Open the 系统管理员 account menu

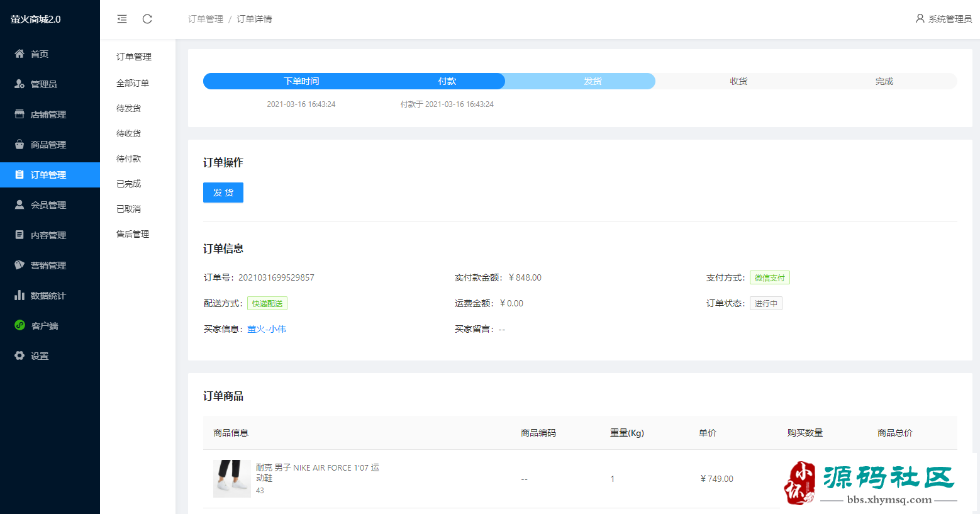pos(944,19)
